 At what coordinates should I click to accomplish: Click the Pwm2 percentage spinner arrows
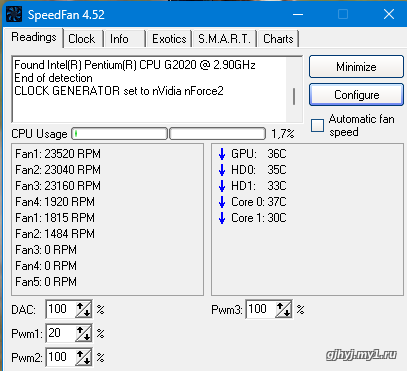[83, 358]
